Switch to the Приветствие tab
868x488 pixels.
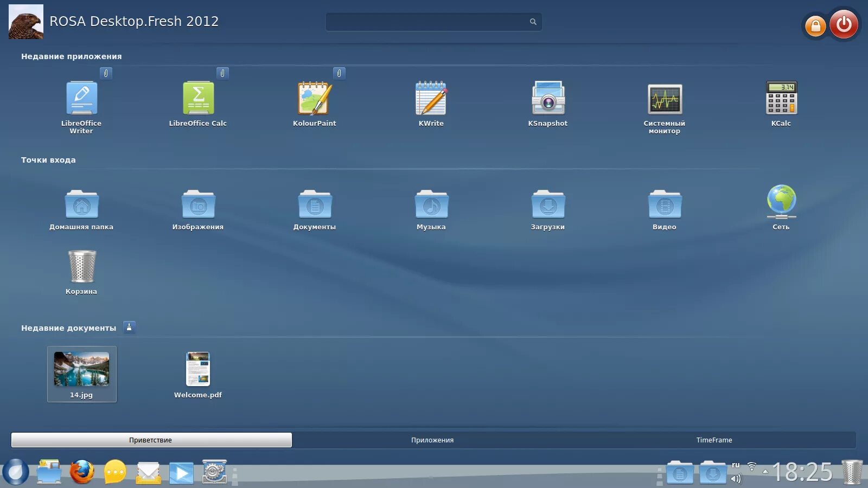tap(151, 440)
